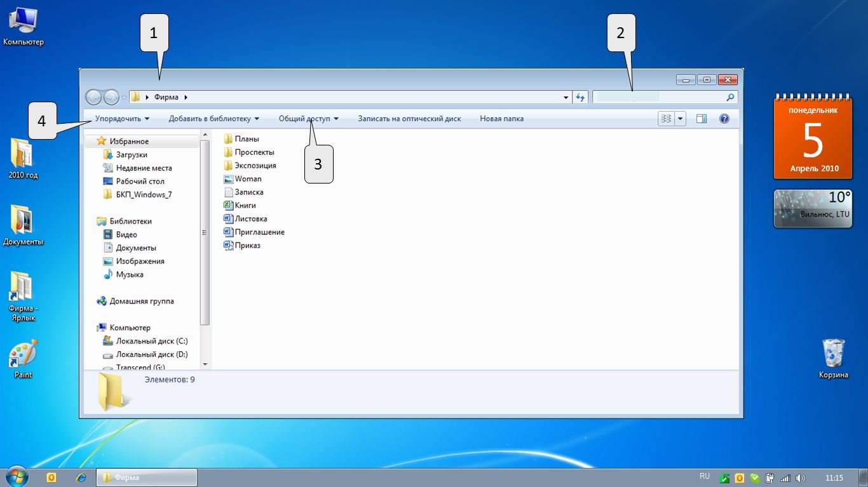Select the Приглашение Word document
The width and height of the screenshot is (868, 487).
[259, 232]
